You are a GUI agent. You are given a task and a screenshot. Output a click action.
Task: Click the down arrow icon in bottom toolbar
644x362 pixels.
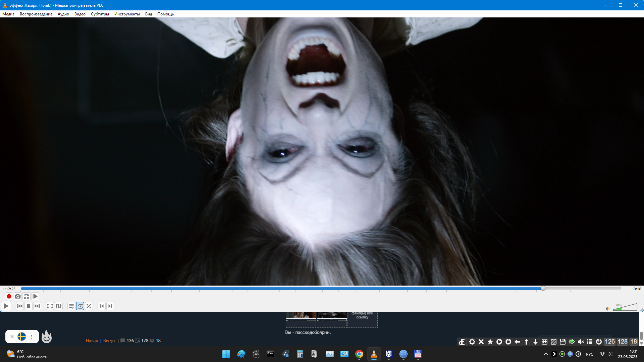click(535, 342)
